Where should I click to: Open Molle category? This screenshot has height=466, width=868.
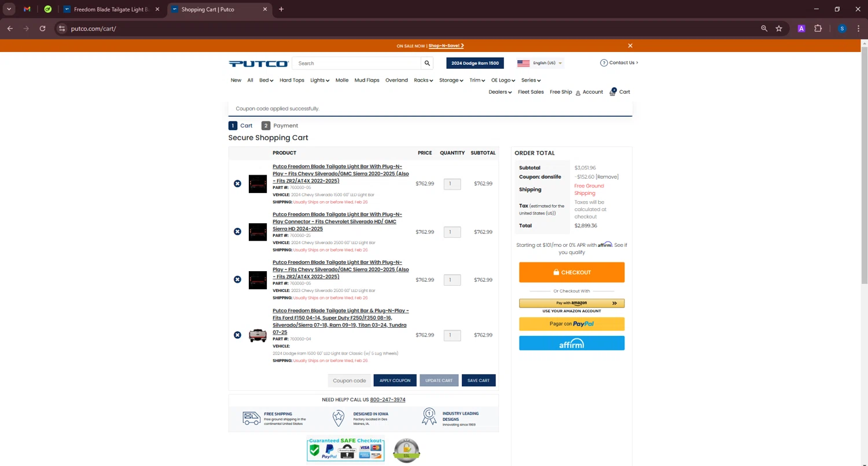[x=342, y=80]
